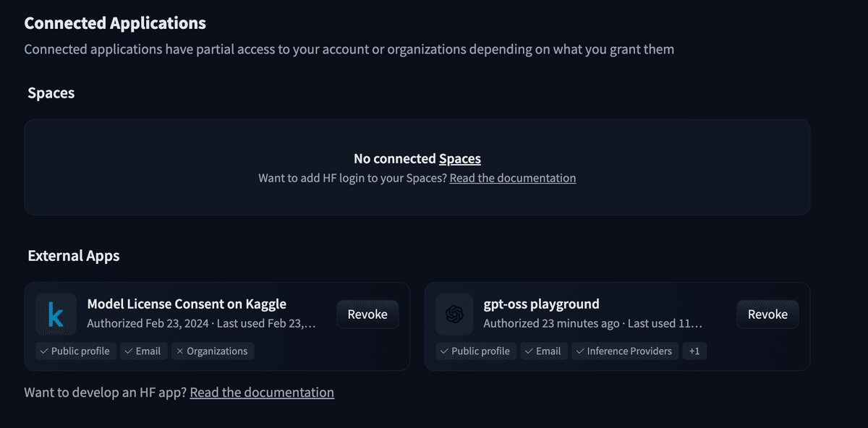
Task: Revoke the gpt-oss playground access
Action: coord(767,314)
